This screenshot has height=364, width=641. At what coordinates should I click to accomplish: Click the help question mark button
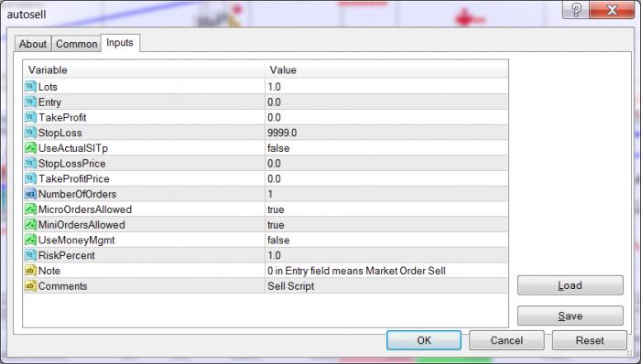click(576, 9)
